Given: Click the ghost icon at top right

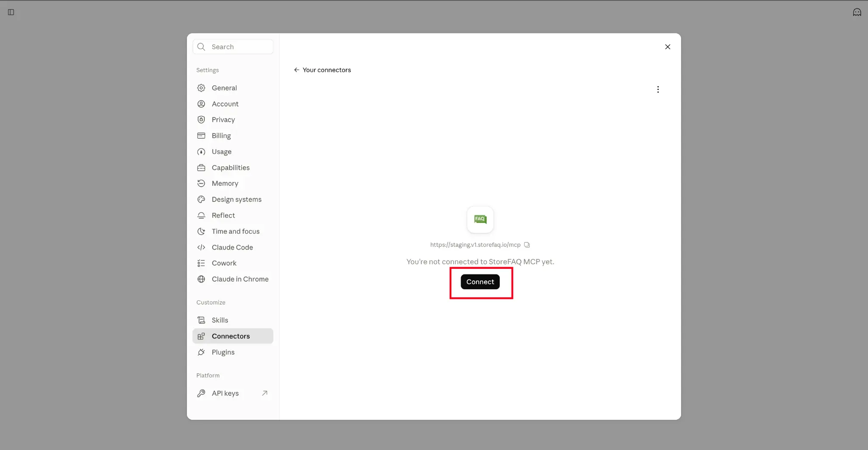Looking at the screenshot, I should pos(857,12).
